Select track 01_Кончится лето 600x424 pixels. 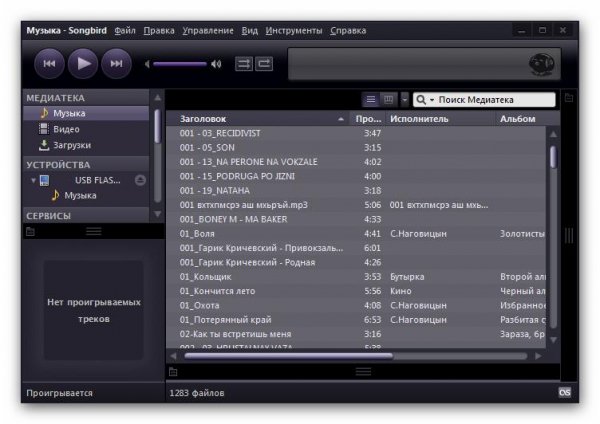coord(356,291)
